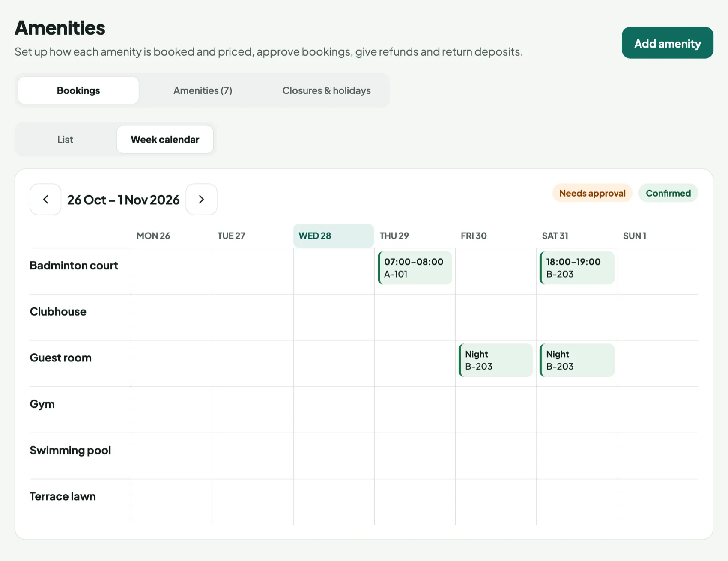
Task: Click the Needs approval legend badge
Action: (x=592, y=193)
